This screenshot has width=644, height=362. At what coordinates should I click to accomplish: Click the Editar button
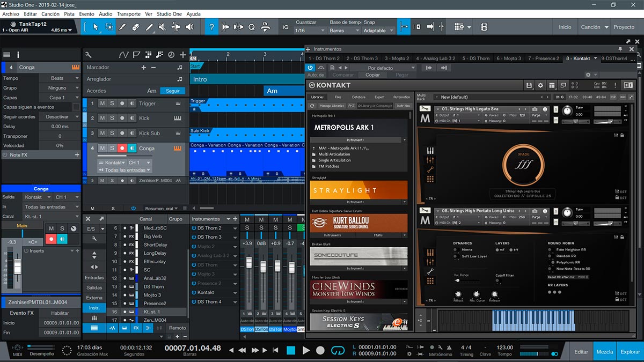coord(581,352)
